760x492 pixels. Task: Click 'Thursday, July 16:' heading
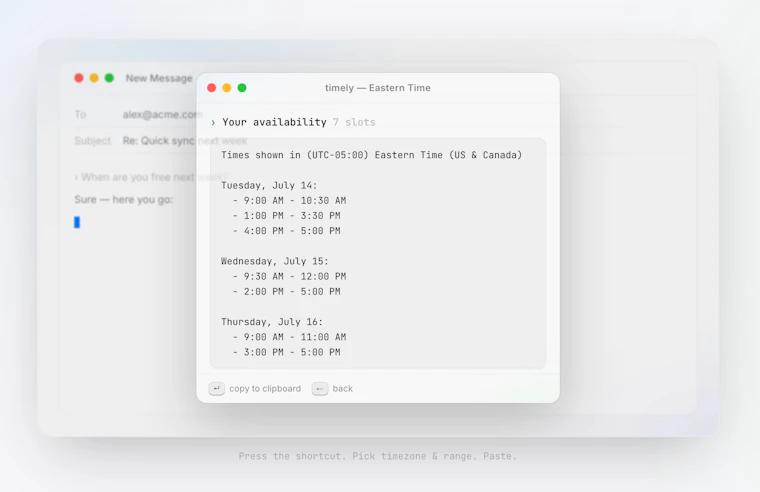coord(272,322)
